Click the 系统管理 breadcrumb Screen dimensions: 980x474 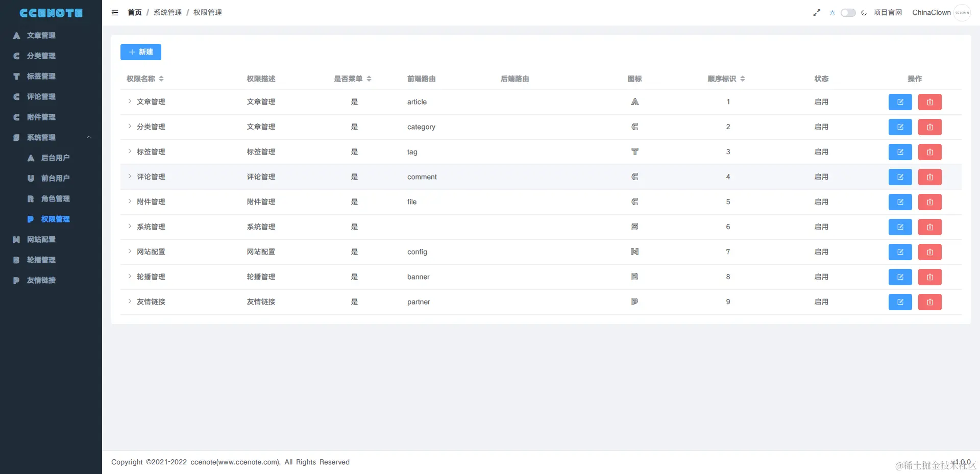167,13
